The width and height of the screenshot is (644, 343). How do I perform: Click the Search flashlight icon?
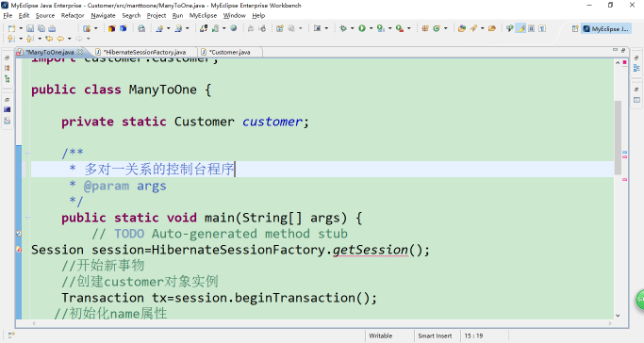(x=473, y=28)
